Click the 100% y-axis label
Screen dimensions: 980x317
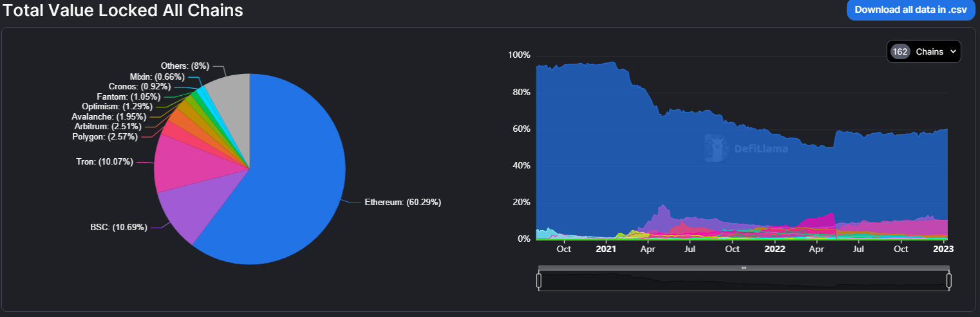519,55
